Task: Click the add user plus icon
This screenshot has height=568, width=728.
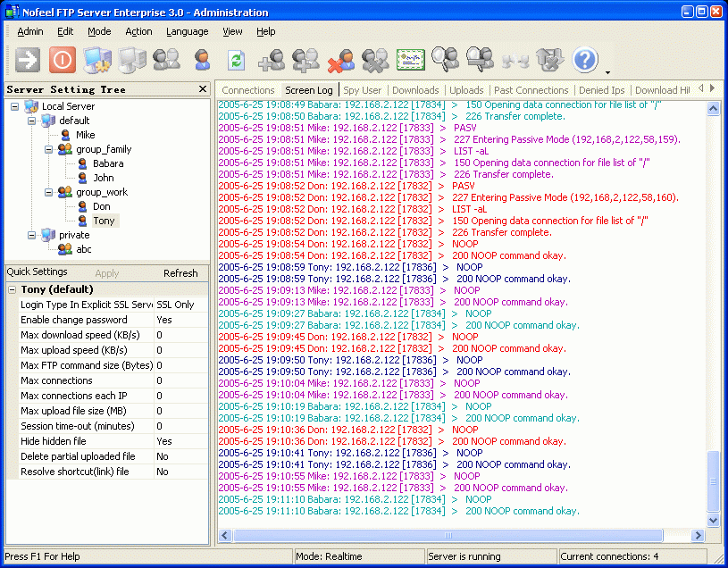Action: (272, 61)
